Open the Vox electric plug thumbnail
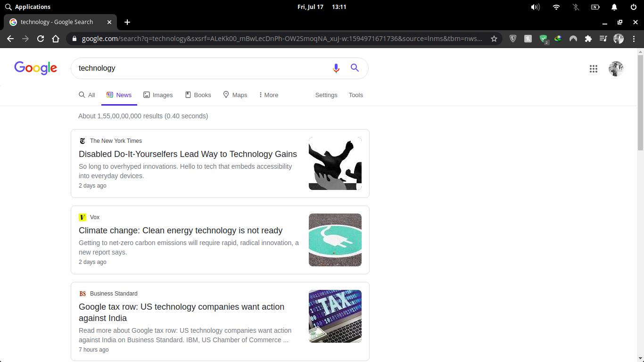644x362 pixels. pos(335,240)
